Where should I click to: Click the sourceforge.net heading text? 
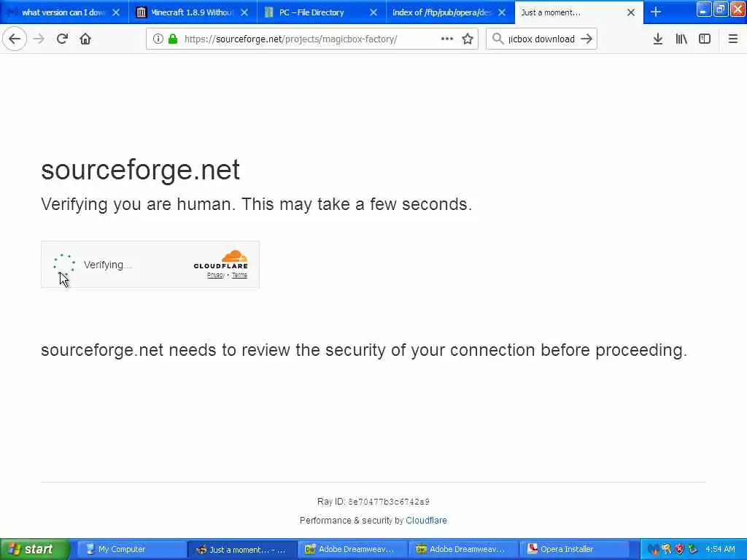[140, 169]
